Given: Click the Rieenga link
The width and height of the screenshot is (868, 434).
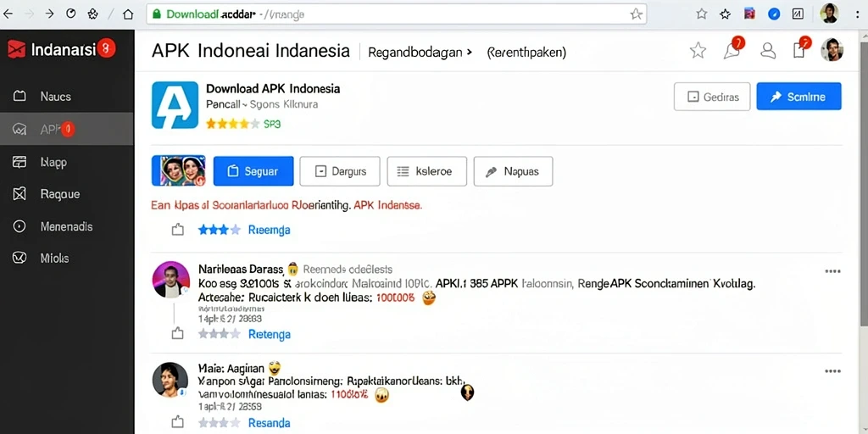Looking at the screenshot, I should [269, 230].
